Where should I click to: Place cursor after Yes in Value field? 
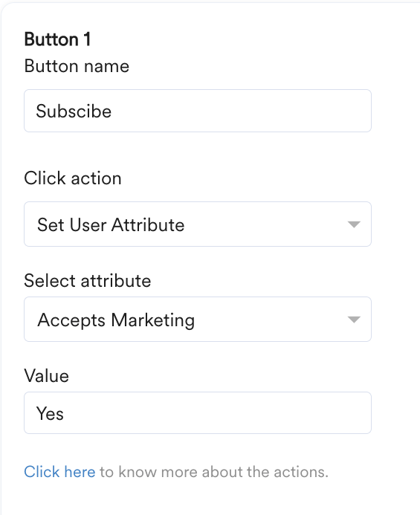[65, 413]
